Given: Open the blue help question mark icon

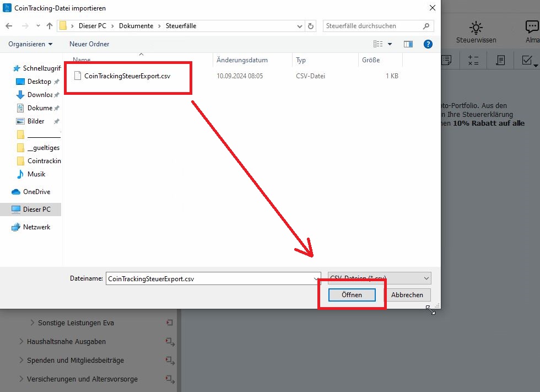Looking at the screenshot, I should click(427, 44).
